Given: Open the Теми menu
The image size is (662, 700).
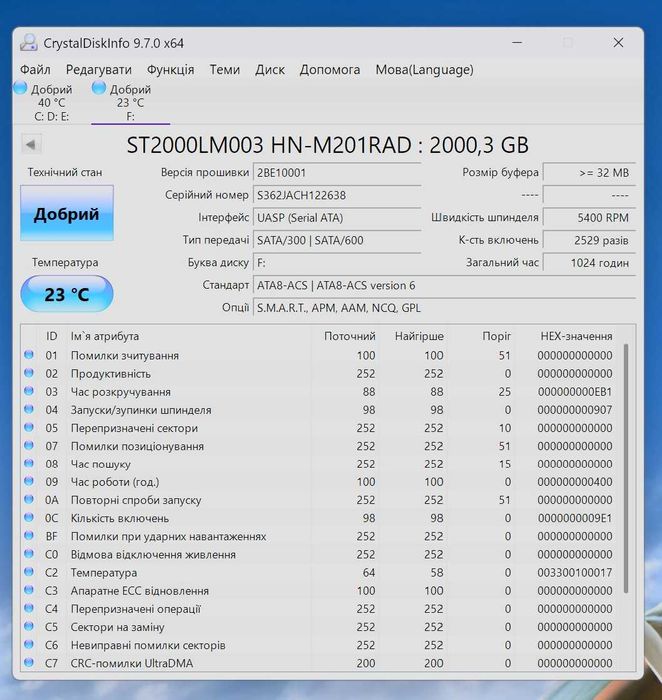Looking at the screenshot, I should [x=225, y=70].
